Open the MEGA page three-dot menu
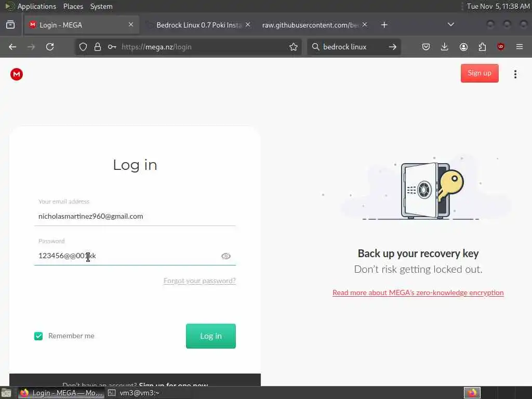Viewport: 532px width, 399px height. coord(515,74)
